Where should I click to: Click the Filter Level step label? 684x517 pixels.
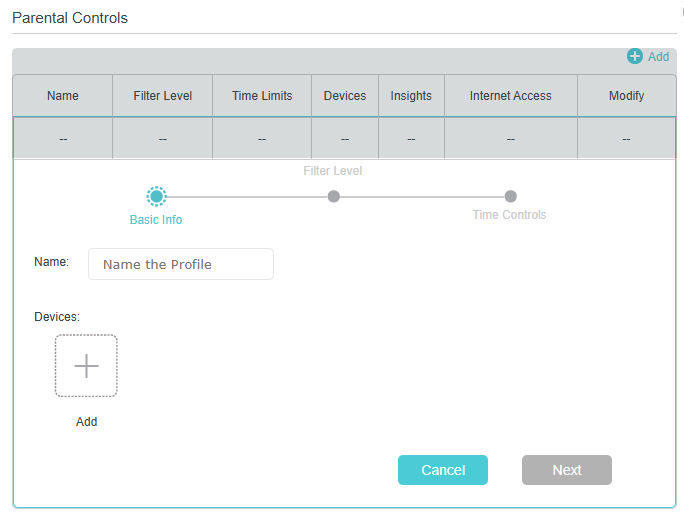[332, 171]
